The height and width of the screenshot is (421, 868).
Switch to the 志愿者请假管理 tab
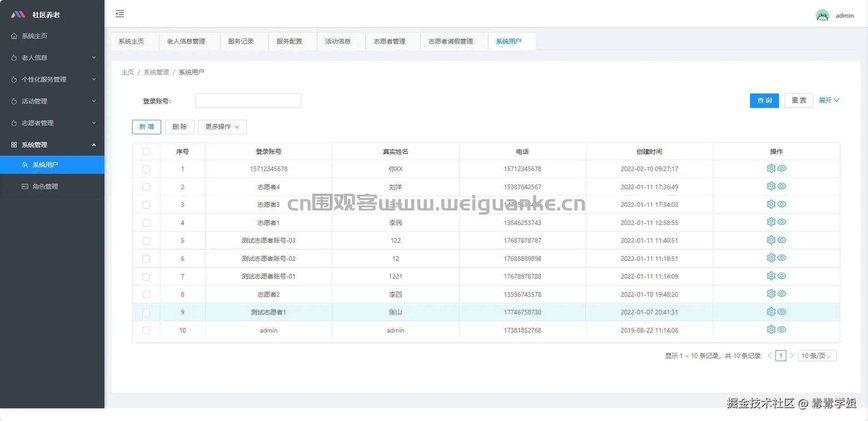pos(454,41)
